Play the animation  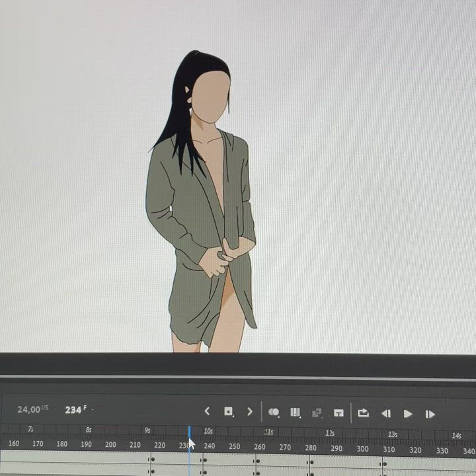(x=408, y=414)
